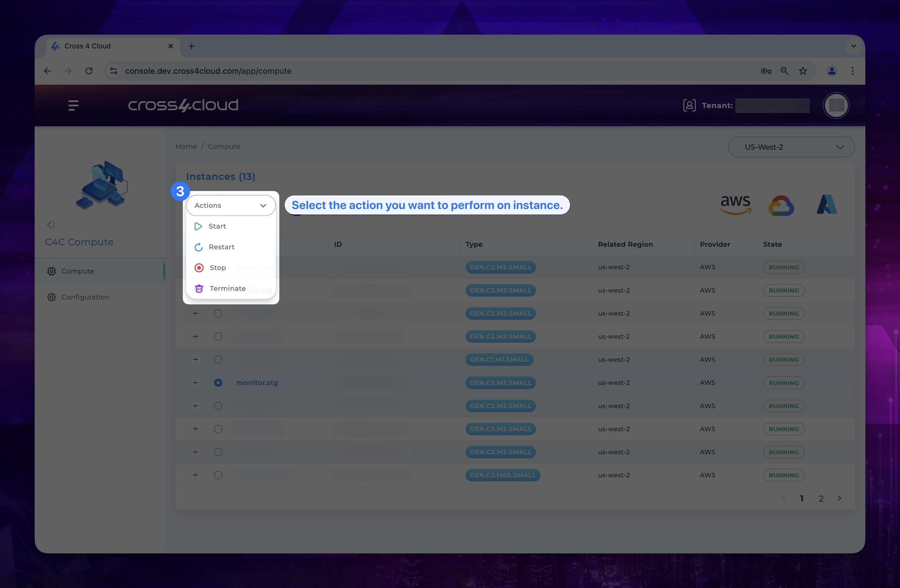Go forward in browser history

coord(68,71)
